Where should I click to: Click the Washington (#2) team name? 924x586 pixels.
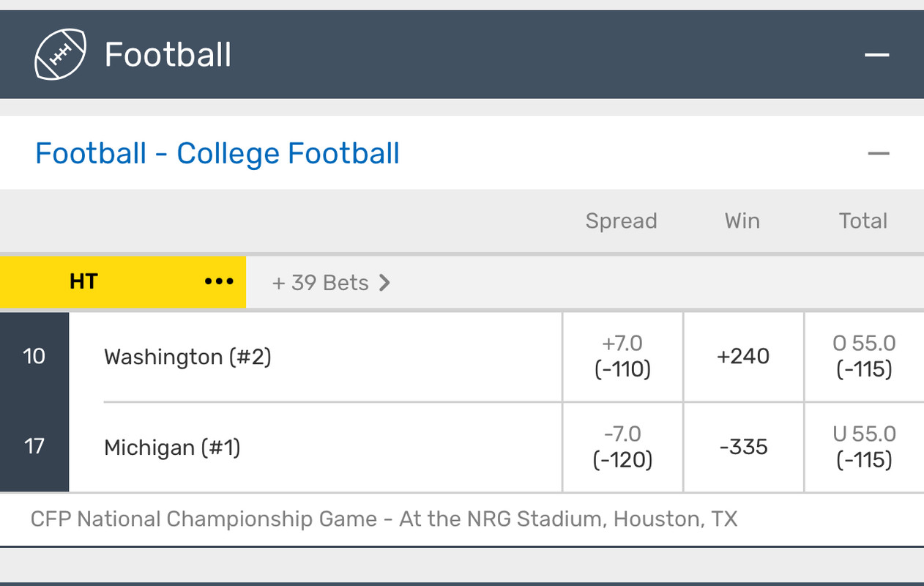click(x=187, y=357)
